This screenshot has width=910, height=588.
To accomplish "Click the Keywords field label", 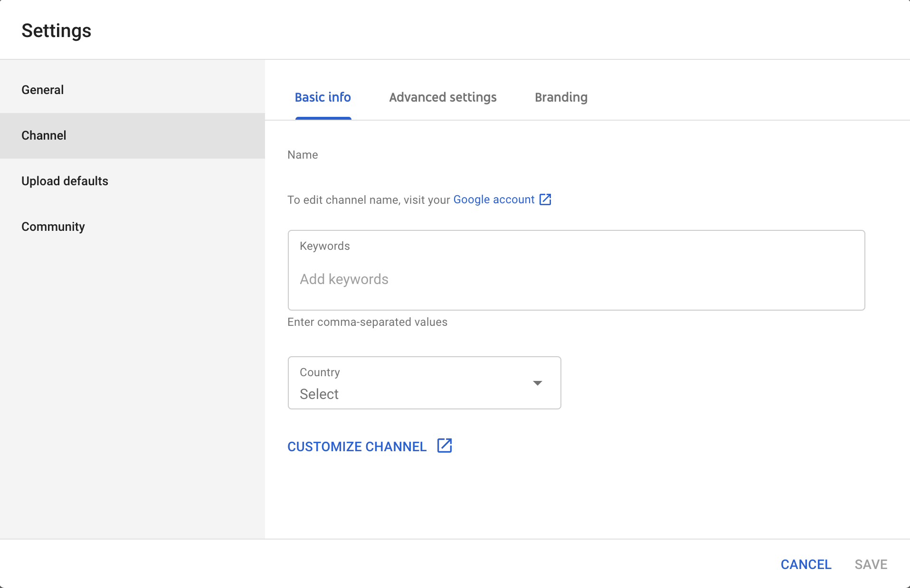I will point(325,246).
